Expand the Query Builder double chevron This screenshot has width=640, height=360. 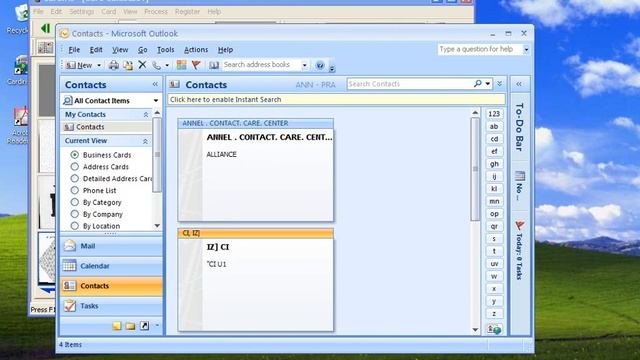[499, 84]
